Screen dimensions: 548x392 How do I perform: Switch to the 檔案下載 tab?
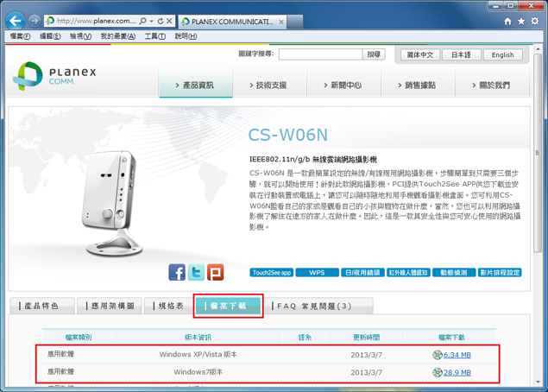(228, 306)
